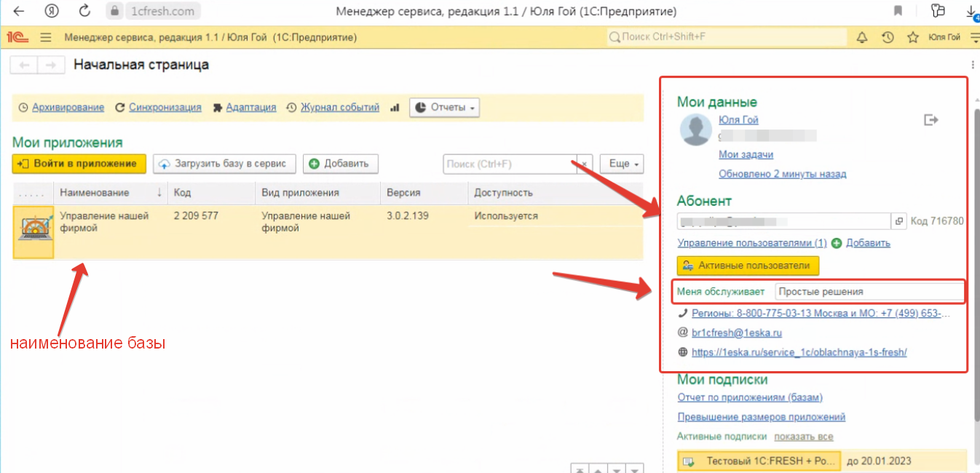The height and width of the screenshot is (473, 980).
Task: Click the Регионы phone number link
Action: click(821, 314)
